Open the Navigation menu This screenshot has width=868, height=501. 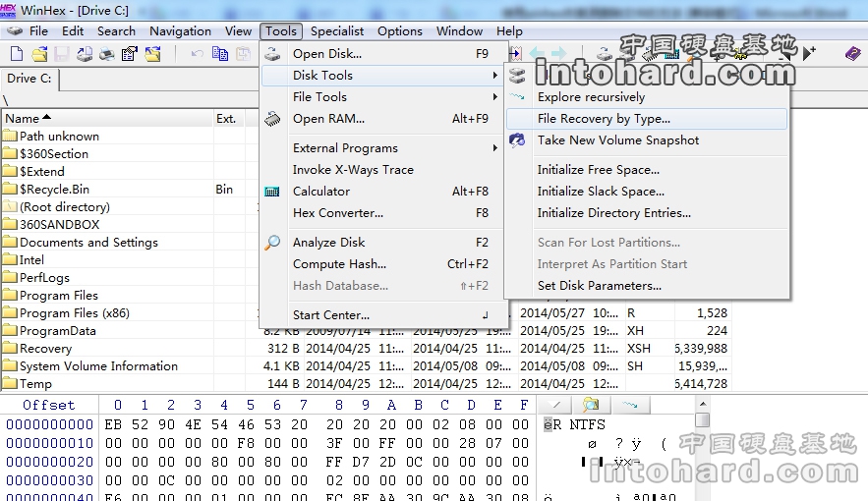click(x=180, y=31)
